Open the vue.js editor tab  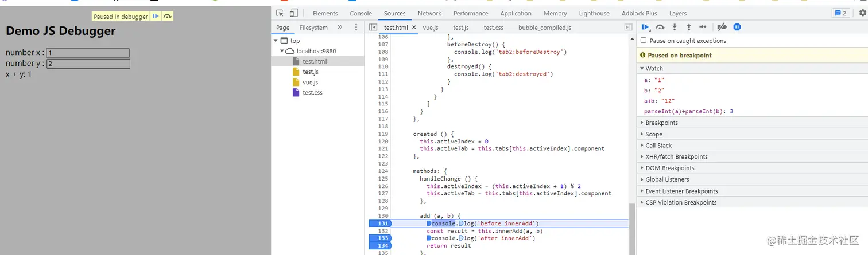click(431, 28)
